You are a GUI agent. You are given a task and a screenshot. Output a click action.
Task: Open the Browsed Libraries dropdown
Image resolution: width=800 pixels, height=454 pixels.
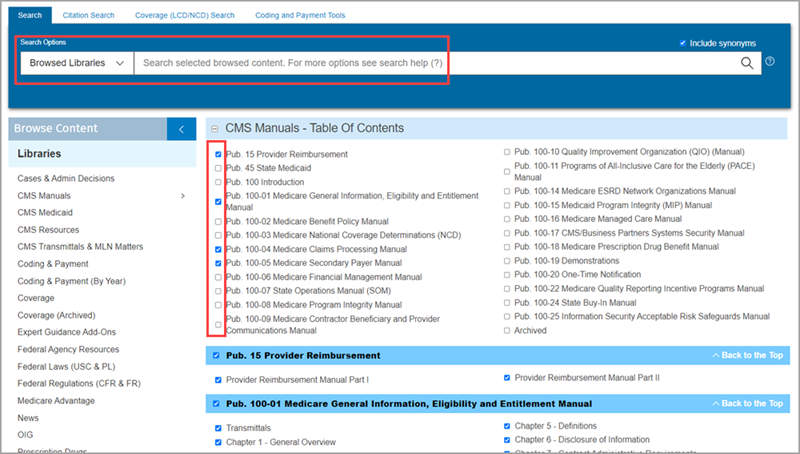[x=77, y=63]
